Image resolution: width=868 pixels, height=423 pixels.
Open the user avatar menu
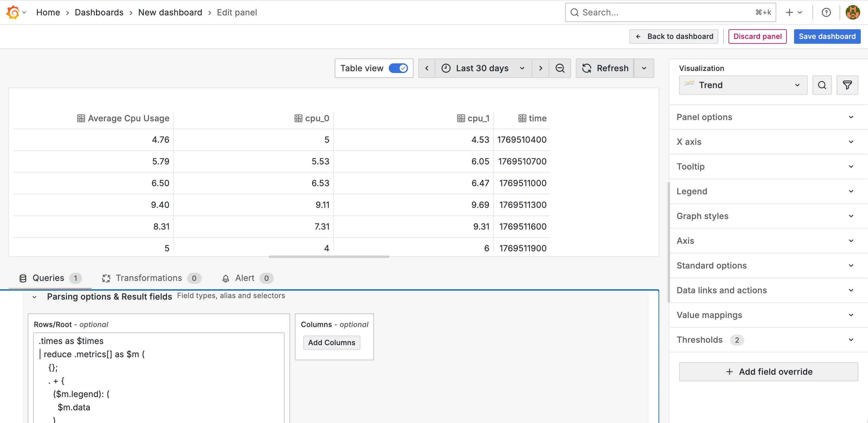[x=853, y=12]
